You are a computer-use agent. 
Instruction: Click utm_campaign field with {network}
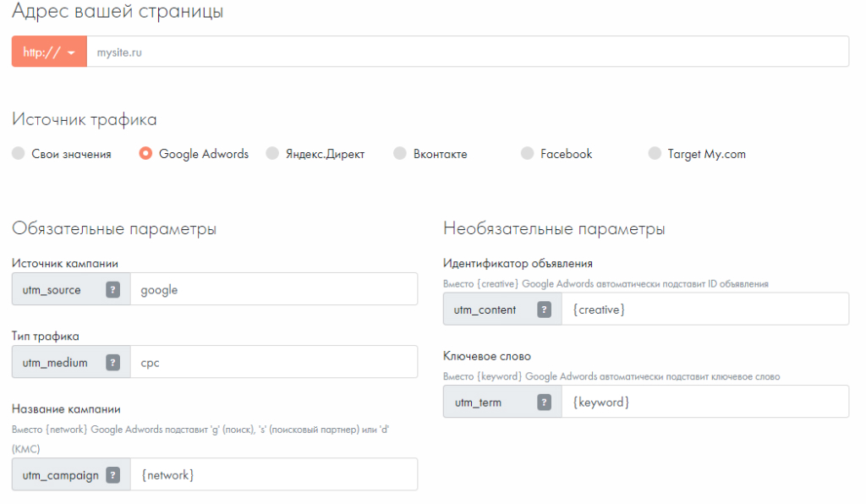[273, 475]
